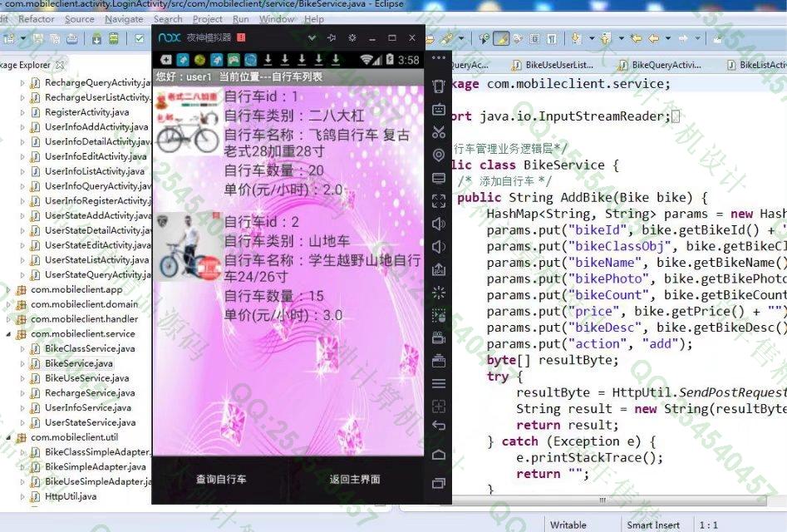787x532 pixels.
Task: Select BikeUseService.java in Package Explorer
Action: point(86,378)
